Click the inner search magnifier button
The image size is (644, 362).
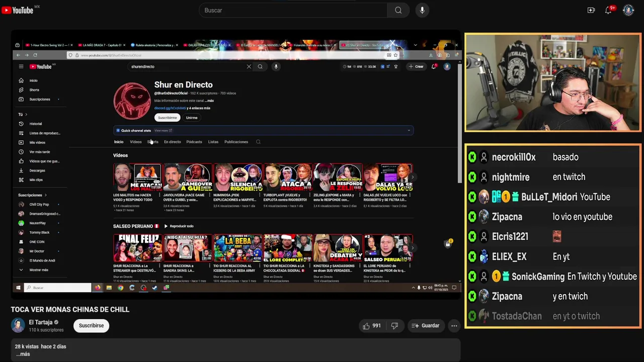(x=260, y=66)
